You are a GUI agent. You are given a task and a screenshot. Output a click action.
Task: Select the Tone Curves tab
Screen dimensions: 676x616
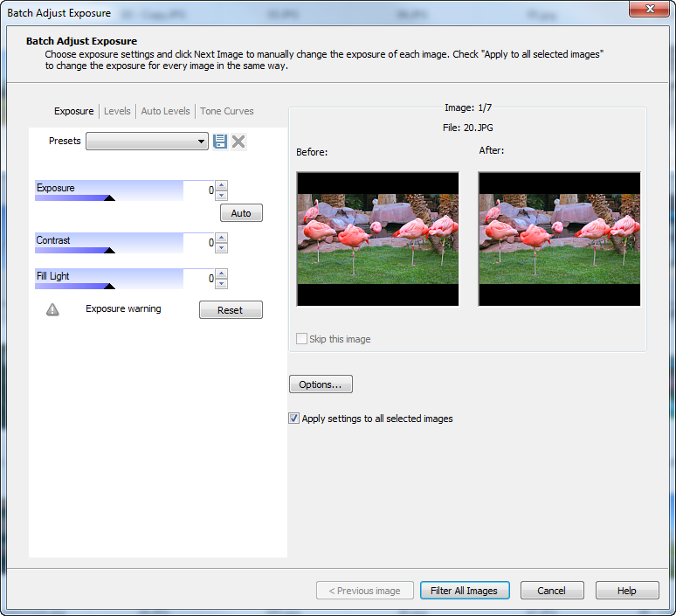click(227, 111)
